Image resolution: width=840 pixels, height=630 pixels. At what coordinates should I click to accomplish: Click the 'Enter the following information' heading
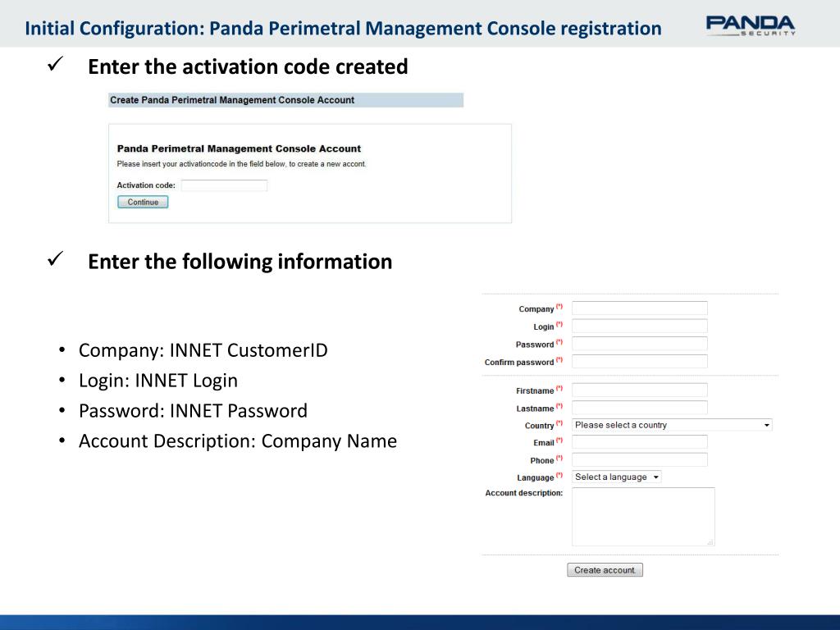click(240, 262)
